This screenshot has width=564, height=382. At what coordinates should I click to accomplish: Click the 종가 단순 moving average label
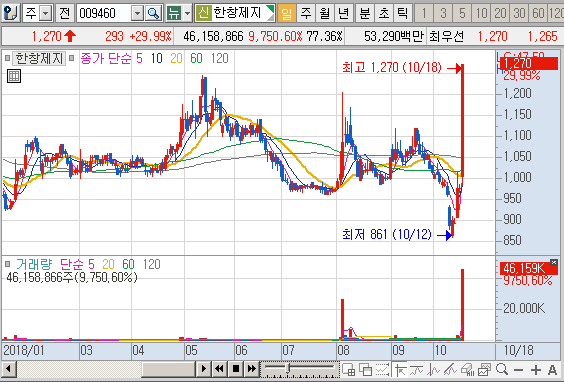point(106,58)
